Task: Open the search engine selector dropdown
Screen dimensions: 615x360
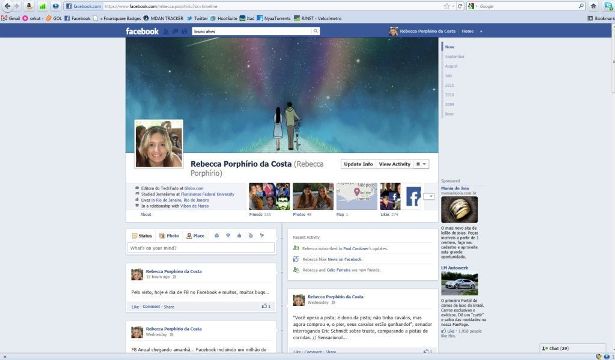Action: tap(472, 6)
